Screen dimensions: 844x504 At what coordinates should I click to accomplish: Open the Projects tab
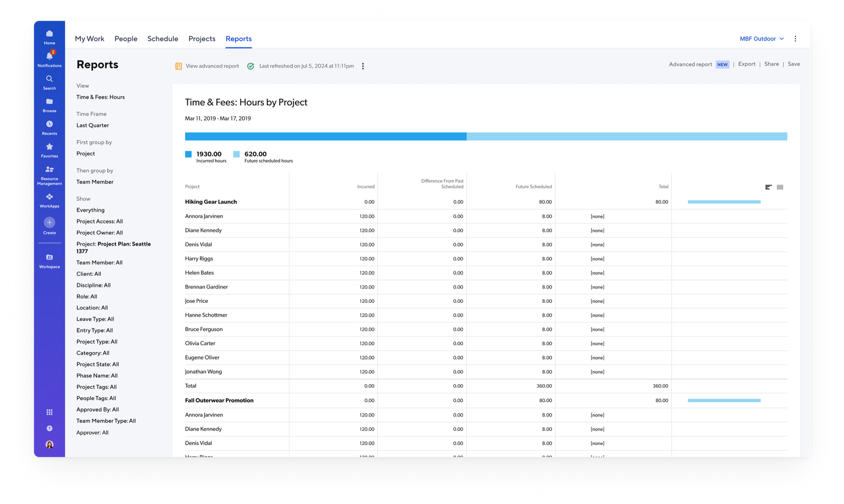202,39
